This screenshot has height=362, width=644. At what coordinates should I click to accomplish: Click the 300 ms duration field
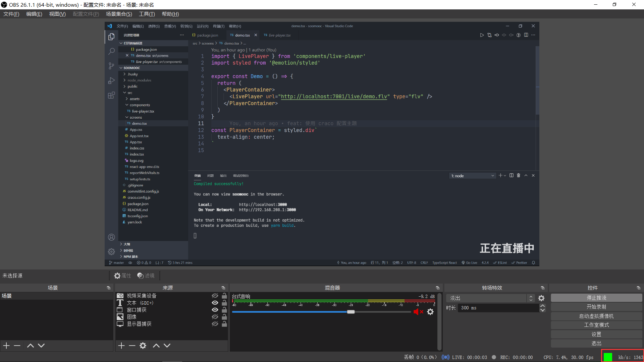[498, 308]
